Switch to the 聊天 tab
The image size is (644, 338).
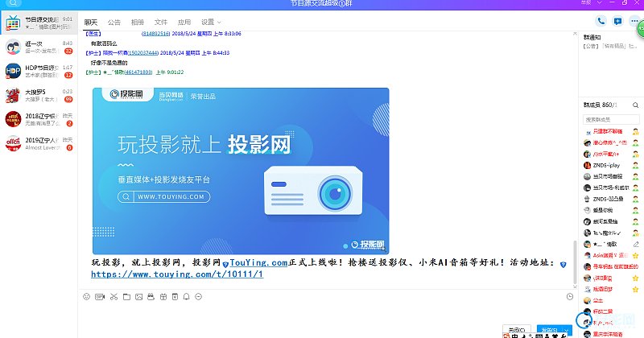coord(91,23)
